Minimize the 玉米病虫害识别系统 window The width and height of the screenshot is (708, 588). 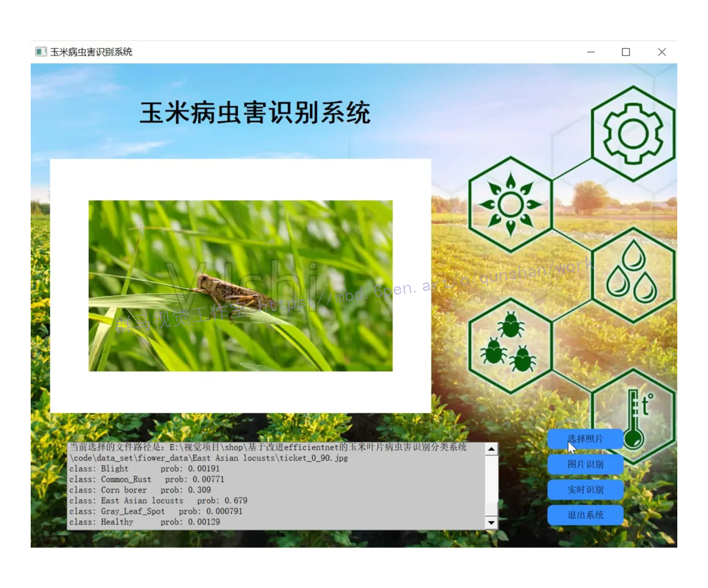(591, 52)
